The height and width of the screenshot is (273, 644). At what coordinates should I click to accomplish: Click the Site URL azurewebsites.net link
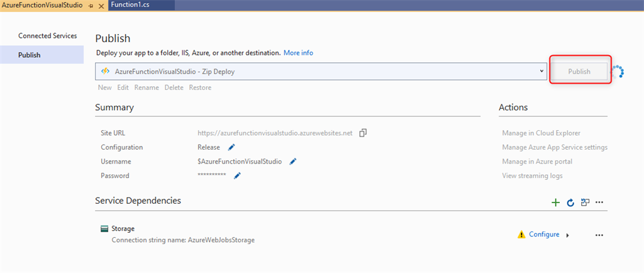(x=275, y=133)
